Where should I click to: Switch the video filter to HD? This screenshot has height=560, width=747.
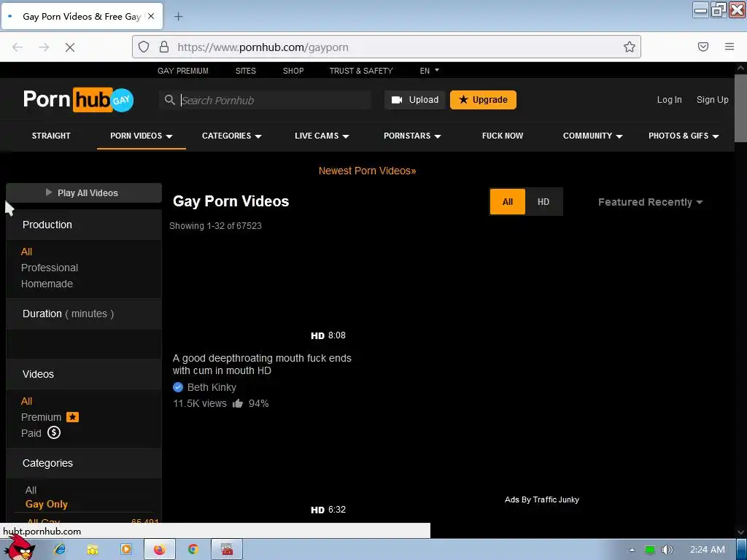tap(543, 202)
